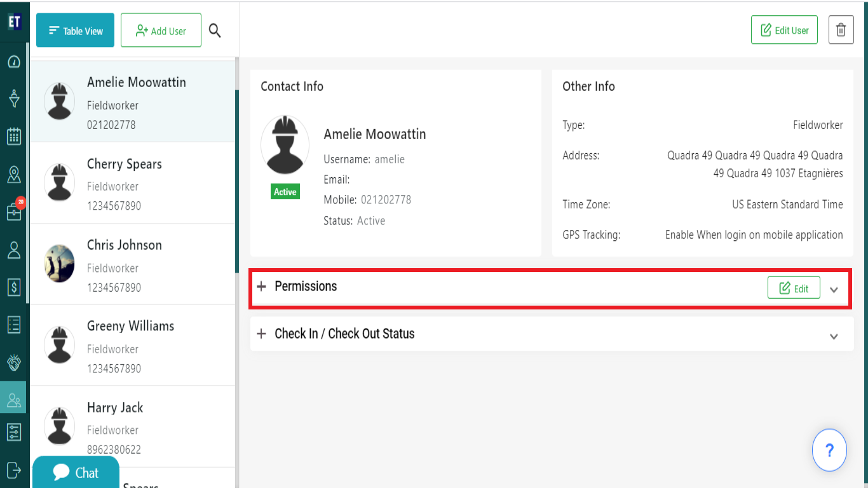This screenshot has height=488, width=868.
Task: Click the Permissions section title
Action: click(306, 286)
